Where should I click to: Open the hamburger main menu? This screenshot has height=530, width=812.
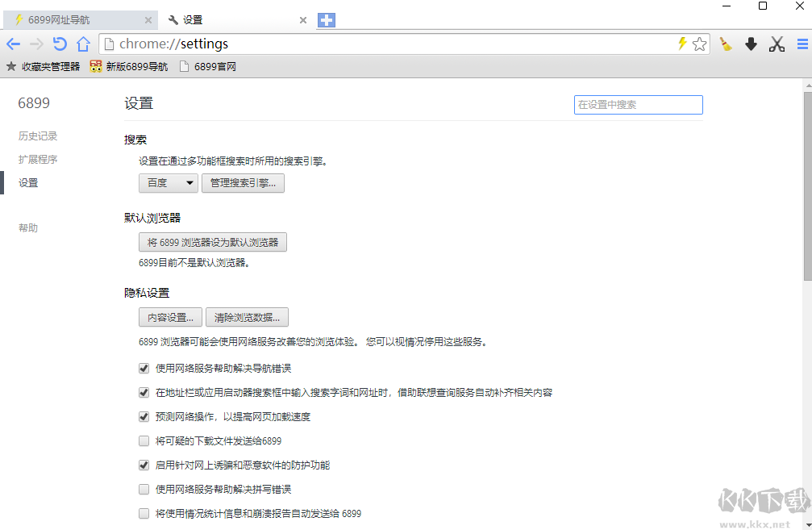click(x=802, y=44)
